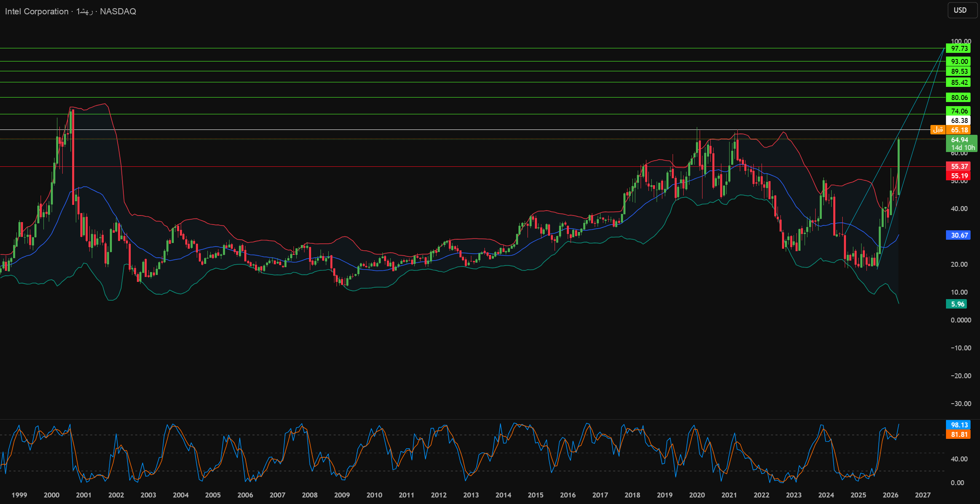
Task: Click the 85.42 green line label
Action: [958, 82]
